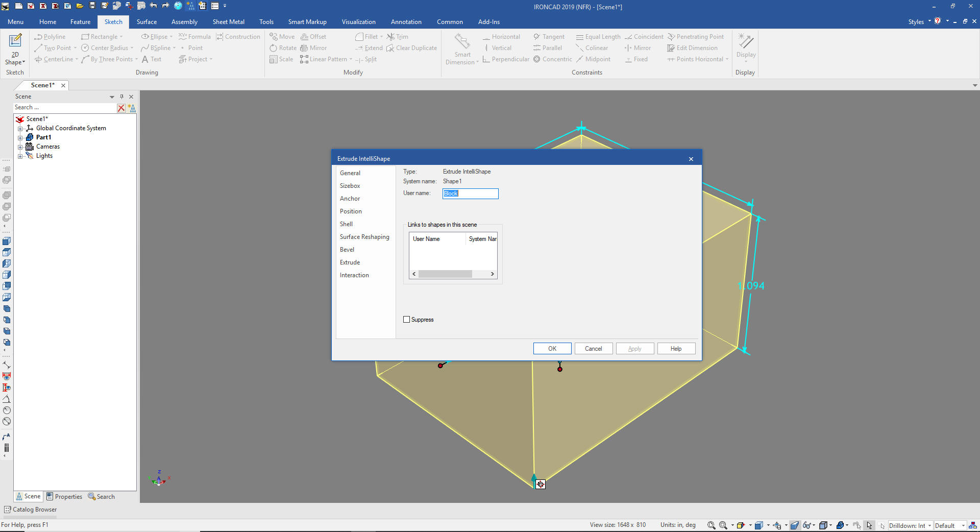
Task: Click the scene filter icon beside search
Action: pos(132,108)
